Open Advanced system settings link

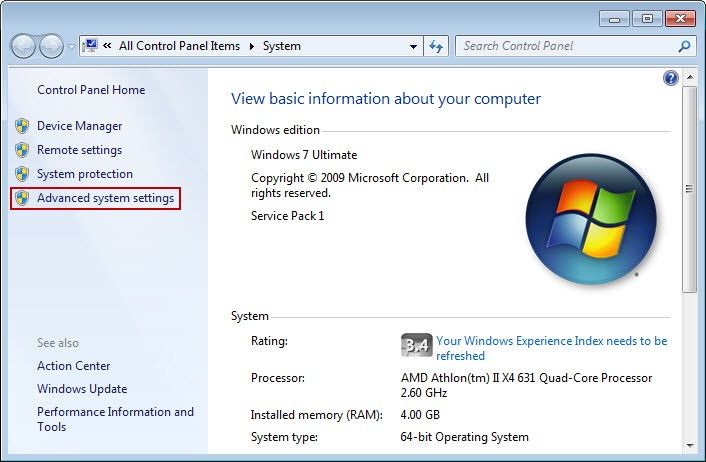tap(105, 198)
